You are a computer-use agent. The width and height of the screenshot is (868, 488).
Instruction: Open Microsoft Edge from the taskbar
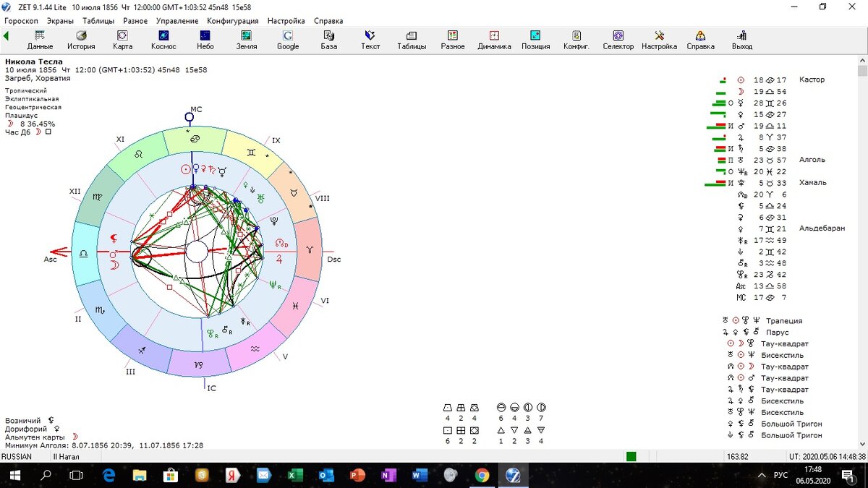tap(109, 476)
